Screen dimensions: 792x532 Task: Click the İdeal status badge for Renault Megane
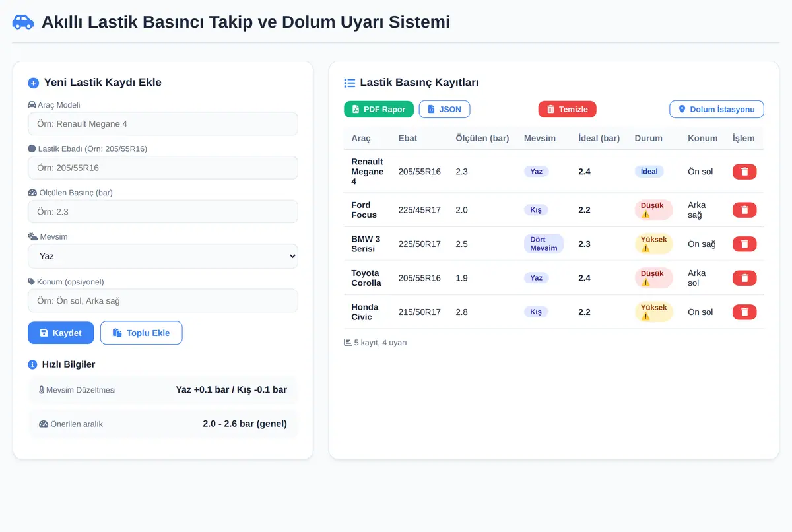click(x=649, y=172)
